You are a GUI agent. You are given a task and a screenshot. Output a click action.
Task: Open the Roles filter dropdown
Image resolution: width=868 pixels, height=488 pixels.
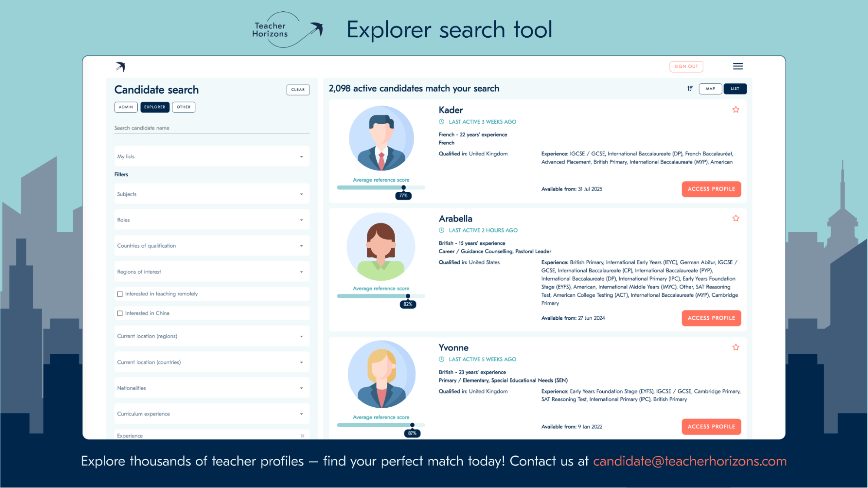pyautogui.click(x=212, y=220)
